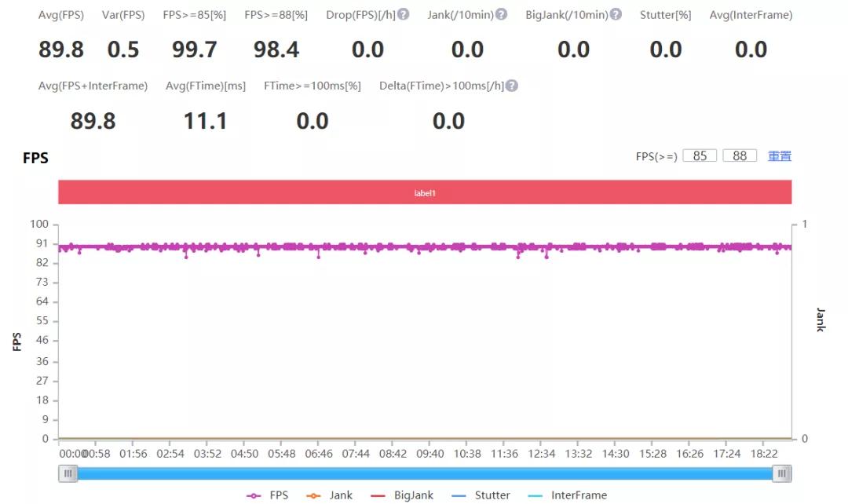Click help icon beside BigJank(/10min)
Screen dimensions: 848x504
pos(616,15)
